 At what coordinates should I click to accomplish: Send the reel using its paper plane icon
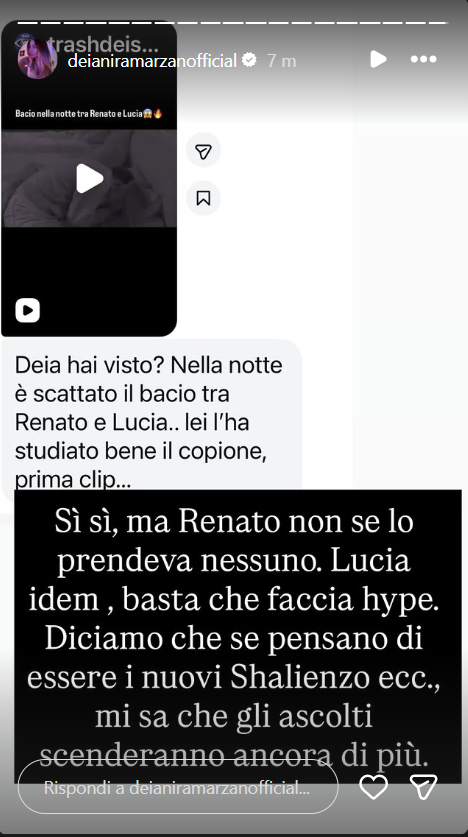[x=203, y=152]
